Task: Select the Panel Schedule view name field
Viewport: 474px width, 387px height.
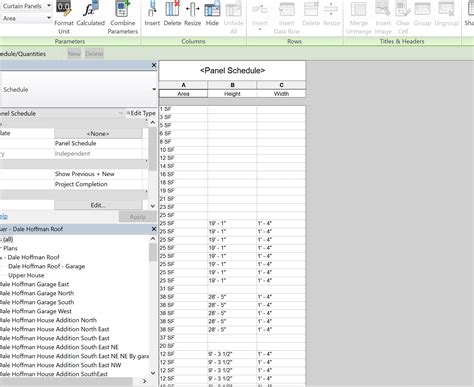Action: tap(98, 143)
